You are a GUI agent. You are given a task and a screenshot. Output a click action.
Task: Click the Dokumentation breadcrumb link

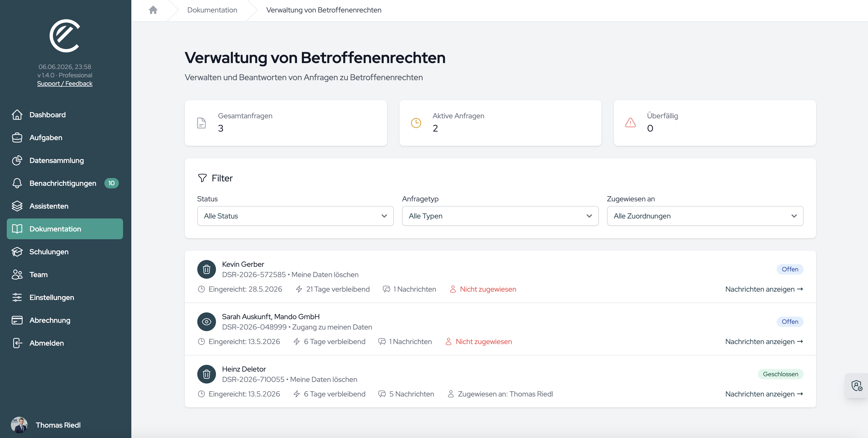click(x=212, y=10)
